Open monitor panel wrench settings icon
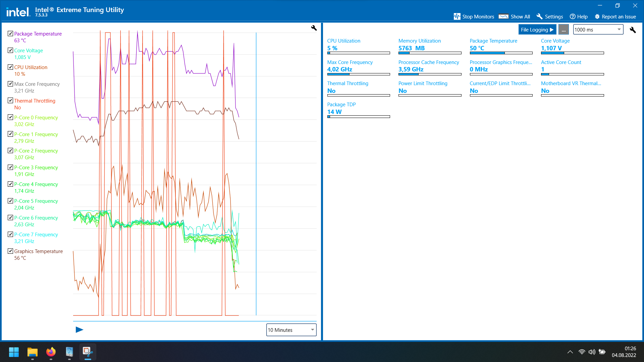 coord(633,30)
